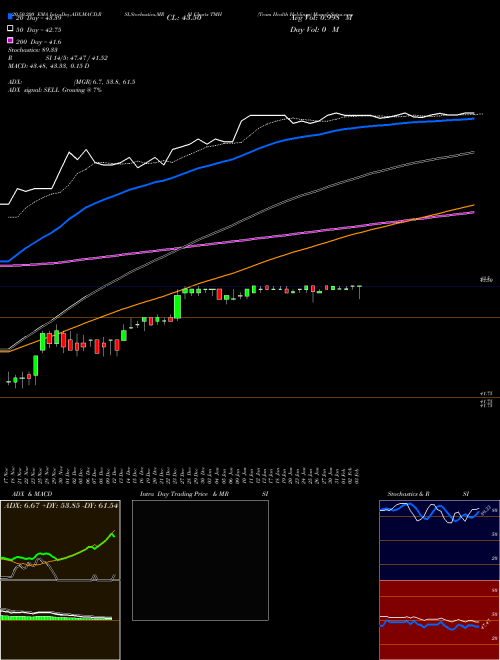Select the '50 Day - 42.75' label

(x=39, y=30)
